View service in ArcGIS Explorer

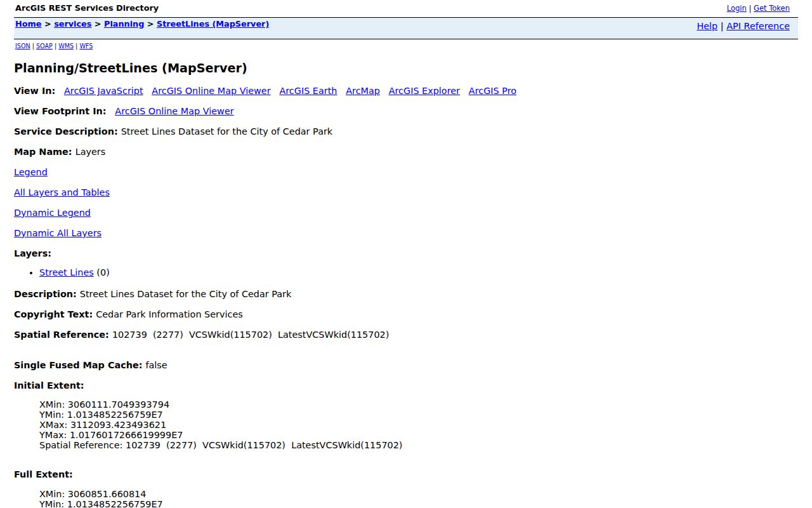point(424,91)
